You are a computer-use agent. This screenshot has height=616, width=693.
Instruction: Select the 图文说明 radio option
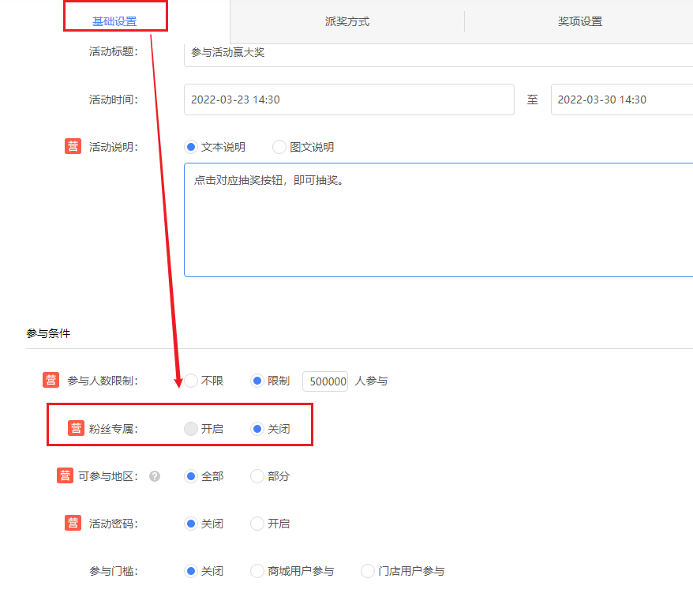279,147
